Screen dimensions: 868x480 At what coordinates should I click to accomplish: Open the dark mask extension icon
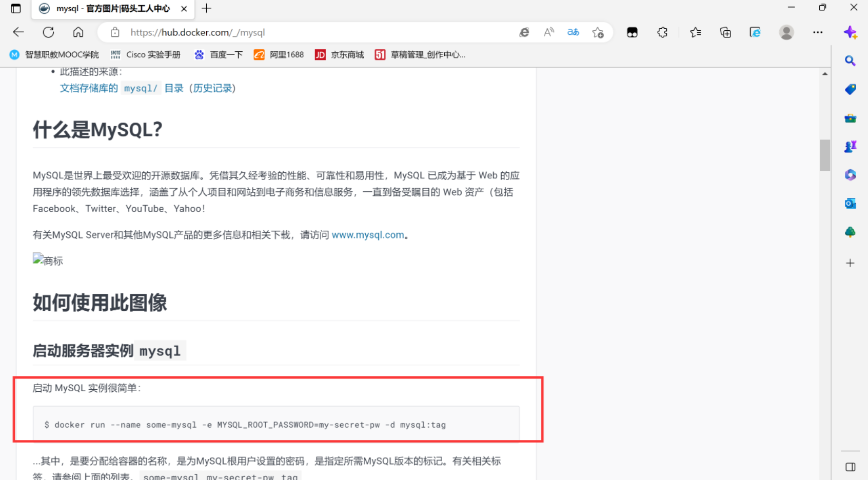[x=632, y=32]
